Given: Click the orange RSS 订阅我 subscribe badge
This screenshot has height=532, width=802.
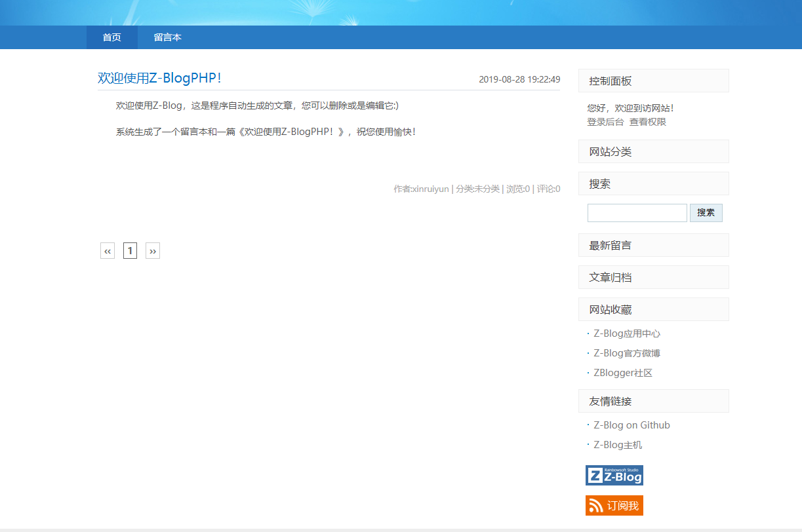Looking at the screenshot, I should click(x=614, y=505).
